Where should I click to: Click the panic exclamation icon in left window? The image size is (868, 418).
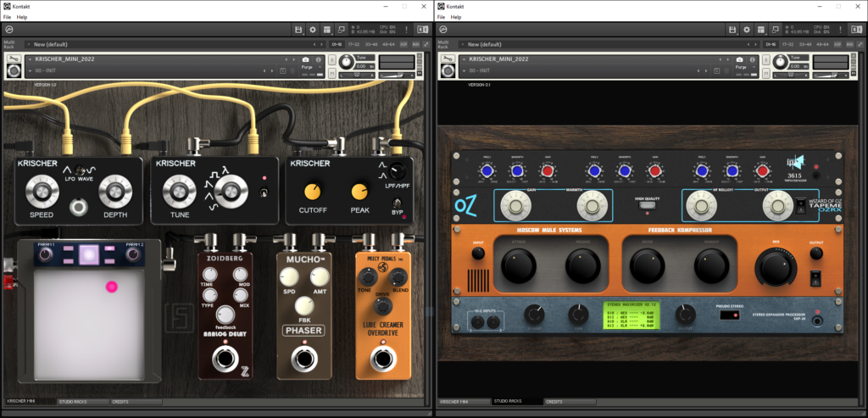pos(407,30)
